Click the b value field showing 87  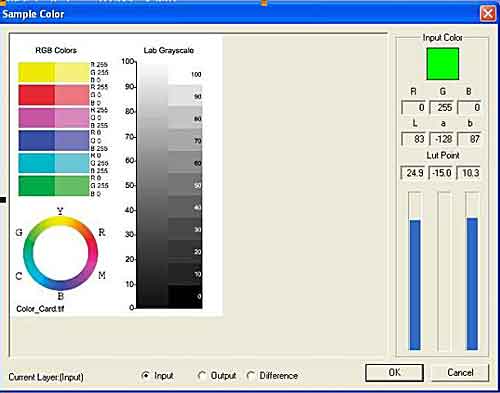(469, 139)
